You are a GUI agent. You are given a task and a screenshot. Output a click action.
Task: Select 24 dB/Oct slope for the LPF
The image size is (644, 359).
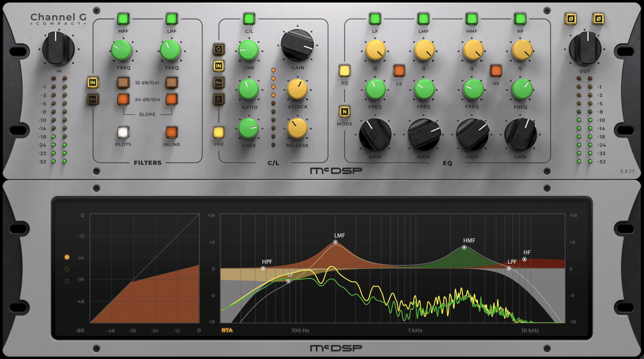click(x=171, y=99)
